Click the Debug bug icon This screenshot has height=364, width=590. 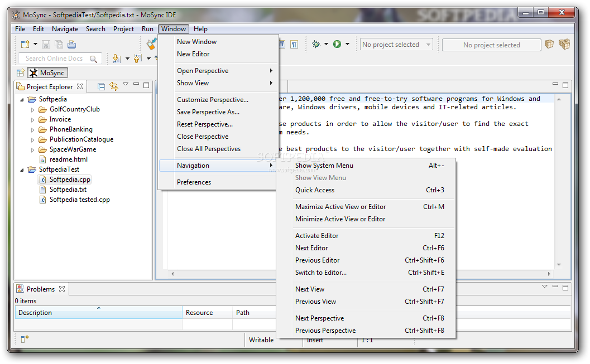click(x=316, y=45)
